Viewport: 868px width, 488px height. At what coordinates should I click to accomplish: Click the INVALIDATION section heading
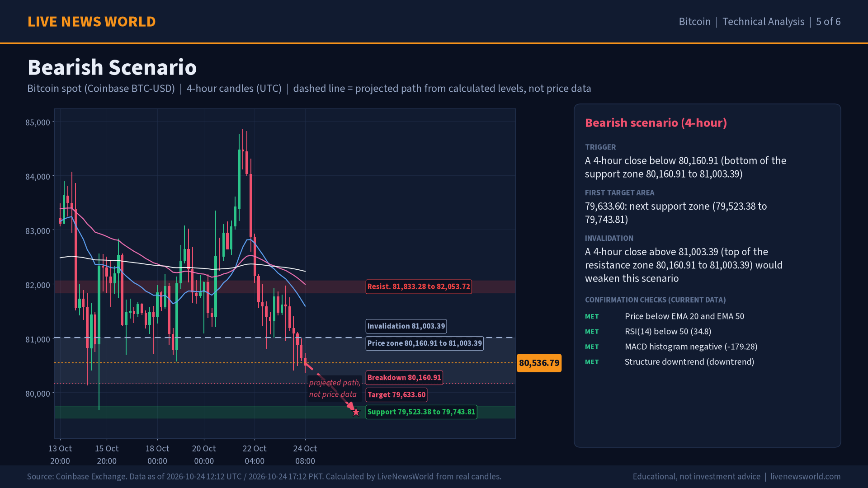click(x=609, y=239)
